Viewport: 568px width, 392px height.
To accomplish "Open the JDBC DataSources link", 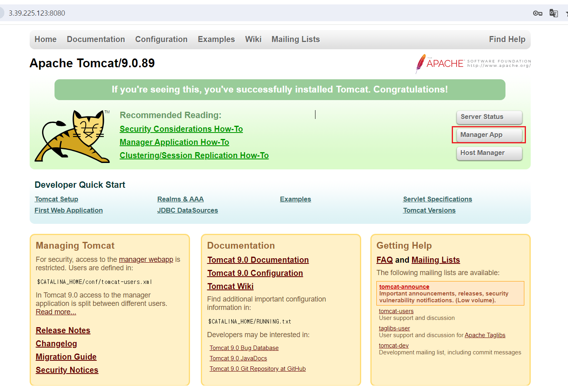I will coord(188,210).
